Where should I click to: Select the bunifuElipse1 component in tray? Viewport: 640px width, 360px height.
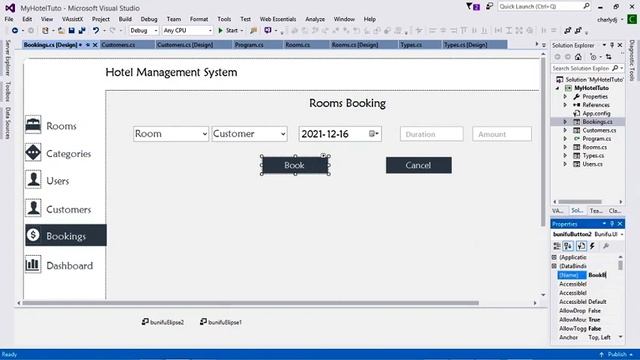click(221, 322)
